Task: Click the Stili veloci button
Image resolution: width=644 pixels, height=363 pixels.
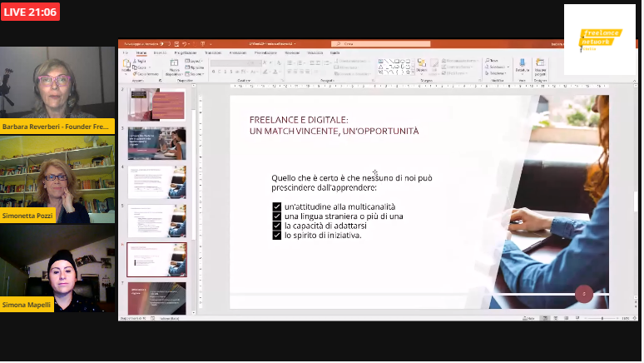Action: [434, 66]
